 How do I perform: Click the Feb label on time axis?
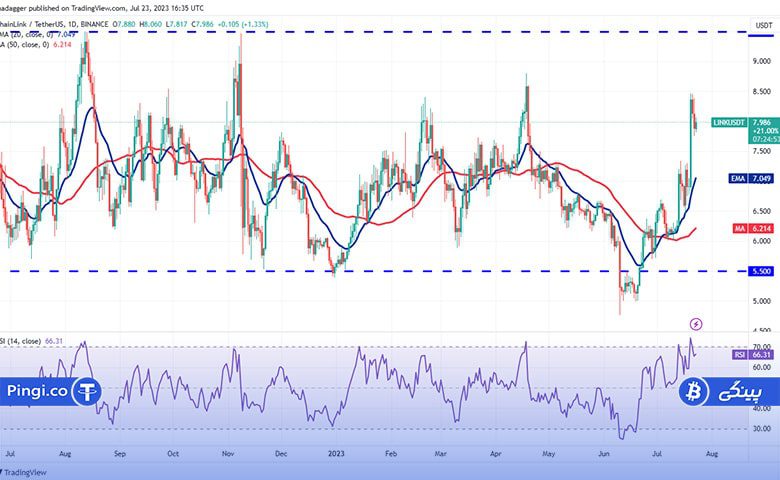[391, 454]
